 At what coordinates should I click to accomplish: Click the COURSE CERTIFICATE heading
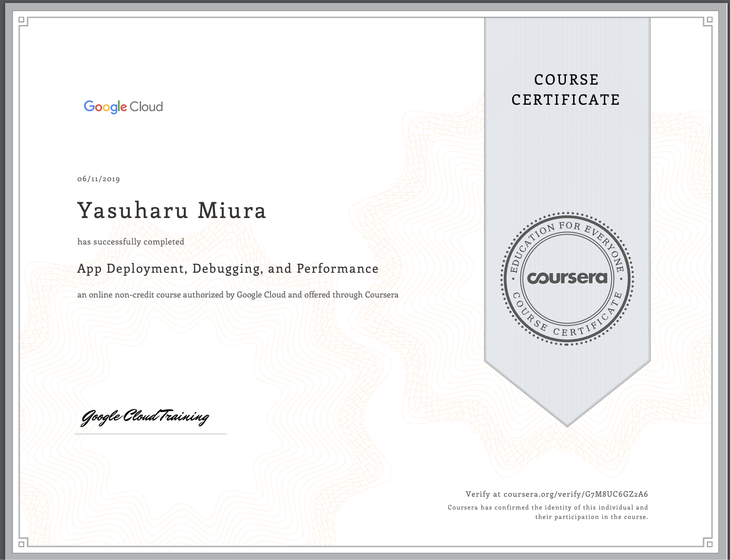point(566,90)
